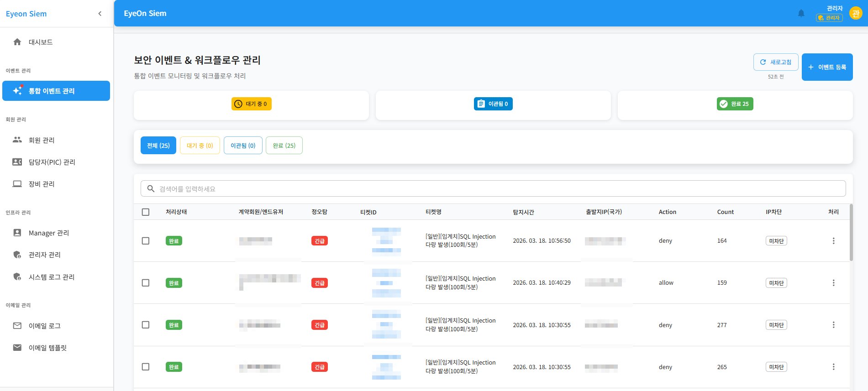Toggle the select-all header checkbox
This screenshot has height=391, width=868.
tap(146, 212)
